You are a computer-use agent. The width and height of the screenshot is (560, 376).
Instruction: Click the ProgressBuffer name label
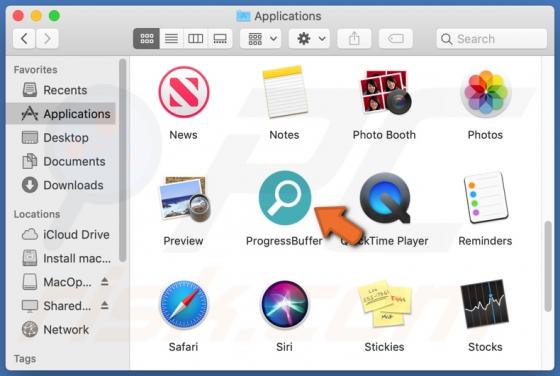click(284, 241)
